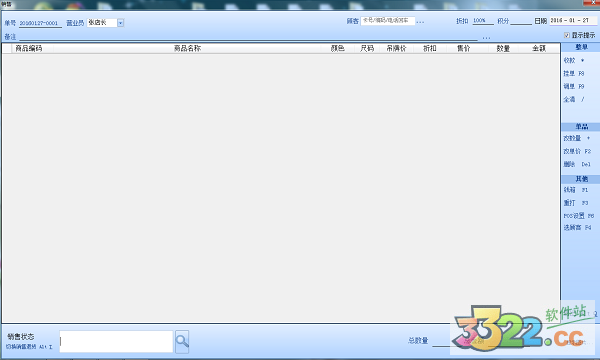The image size is (600, 360).
Task: Choose 改数量 under 单品 section
Action: pos(576,138)
